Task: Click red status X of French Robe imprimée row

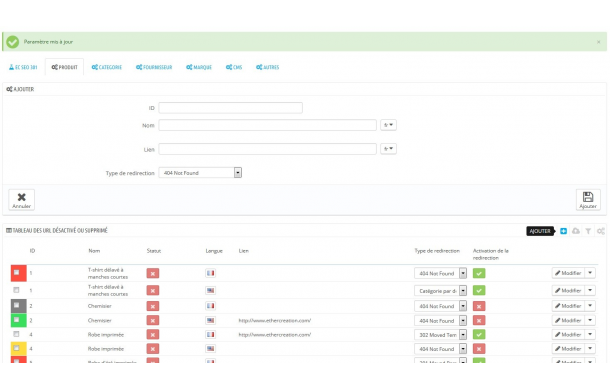Action: (x=153, y=335)
